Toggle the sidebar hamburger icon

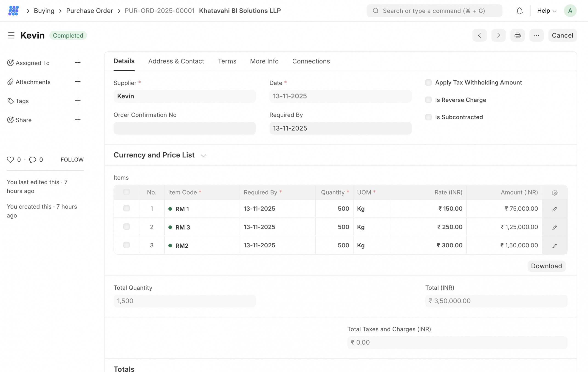point(11,35)
